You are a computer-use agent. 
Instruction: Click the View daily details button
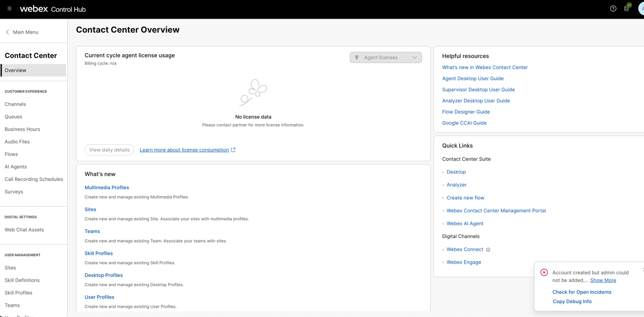click(109, 150)
